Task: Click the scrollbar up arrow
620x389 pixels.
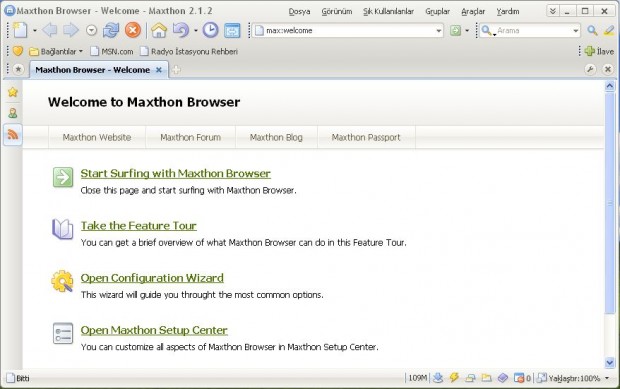Action: [x=609, y=86]
